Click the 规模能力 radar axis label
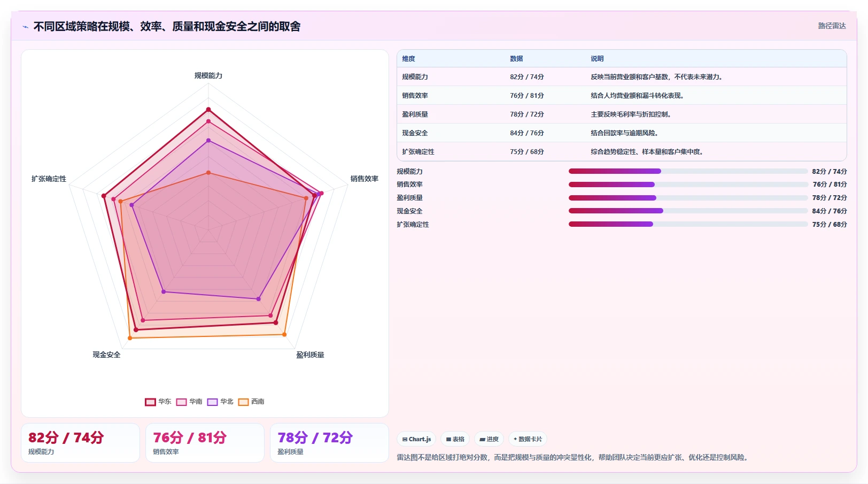 click(208, 75)
